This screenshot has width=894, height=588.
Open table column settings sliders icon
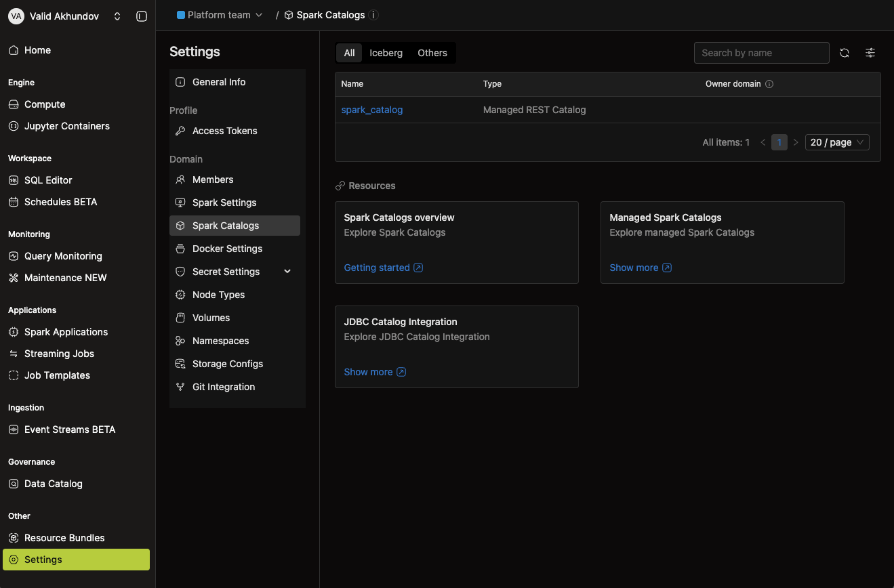point(870,53)
